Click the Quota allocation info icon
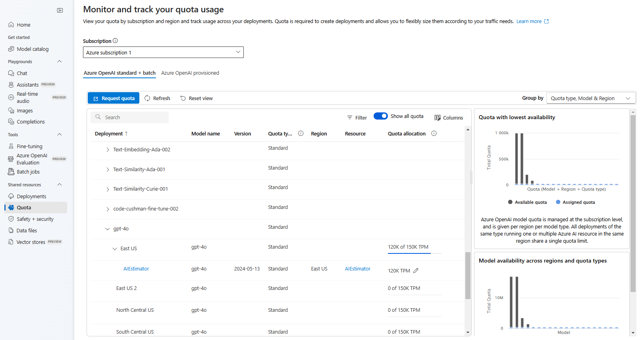The height and width of the screenshot is (340, 644). 434,133
